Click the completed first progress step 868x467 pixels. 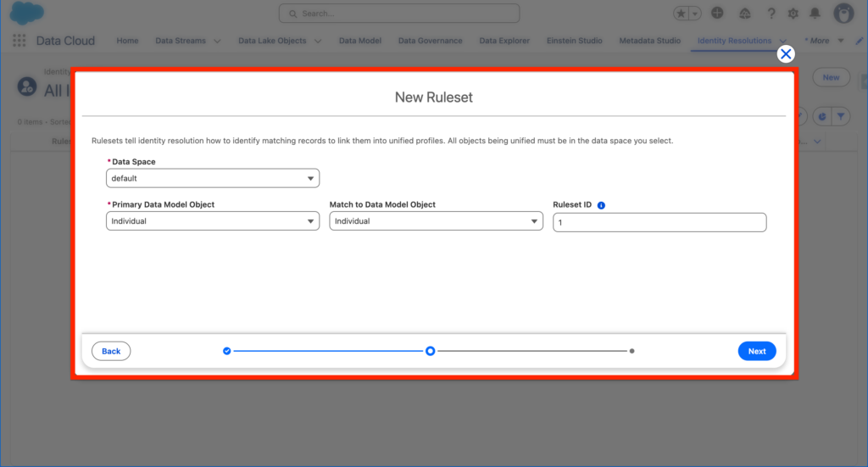226,351
